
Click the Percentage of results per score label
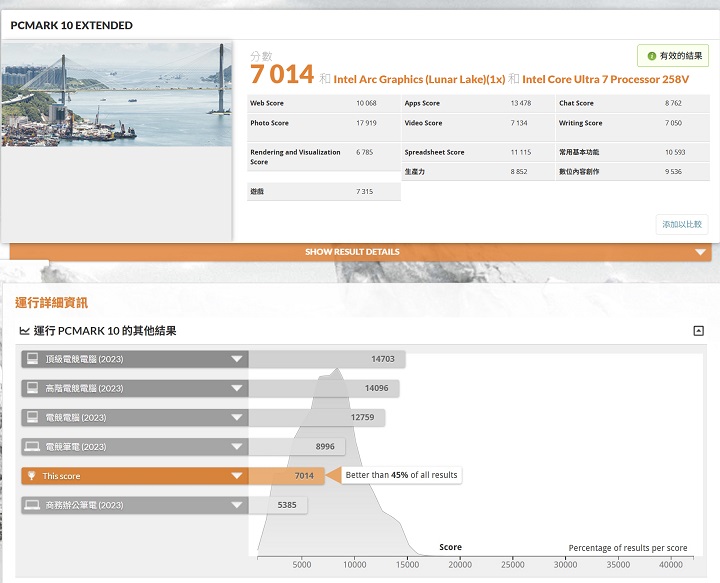(x=628, y=548)
